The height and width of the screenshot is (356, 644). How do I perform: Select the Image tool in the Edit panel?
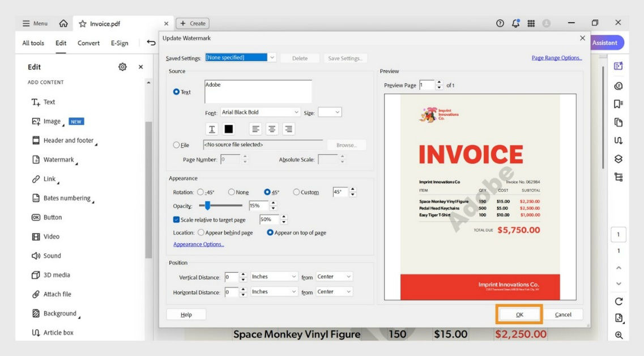[52, 121]
